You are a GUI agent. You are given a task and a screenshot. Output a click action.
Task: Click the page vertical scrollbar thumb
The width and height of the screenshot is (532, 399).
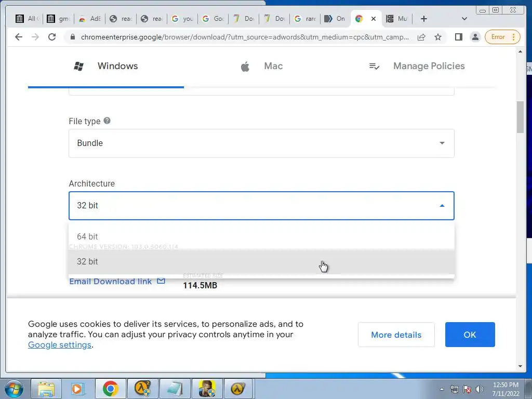click(520, 117)
